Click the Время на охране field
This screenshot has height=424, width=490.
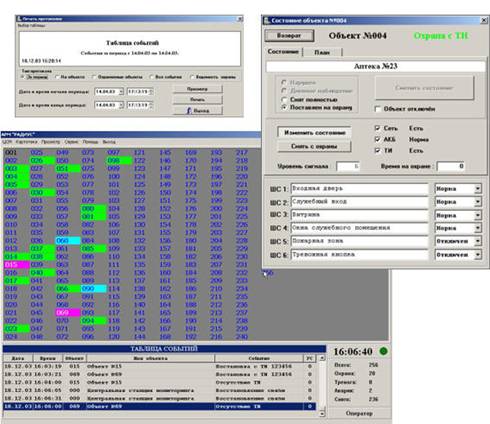pyautogui.click(x=451, y=166)
